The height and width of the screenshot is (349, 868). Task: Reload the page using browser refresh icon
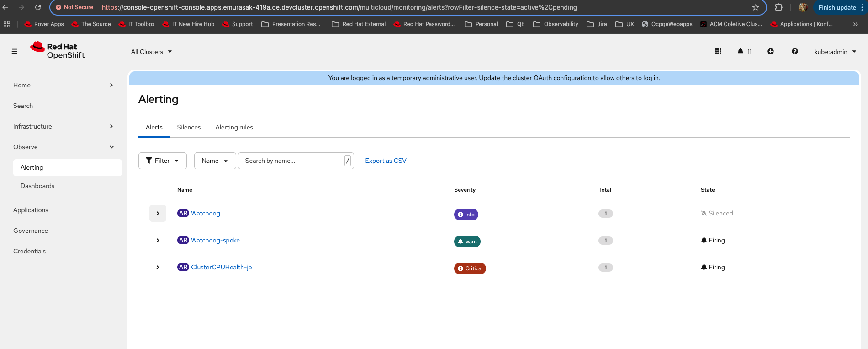pyautogui.click(x=38, y=7)
